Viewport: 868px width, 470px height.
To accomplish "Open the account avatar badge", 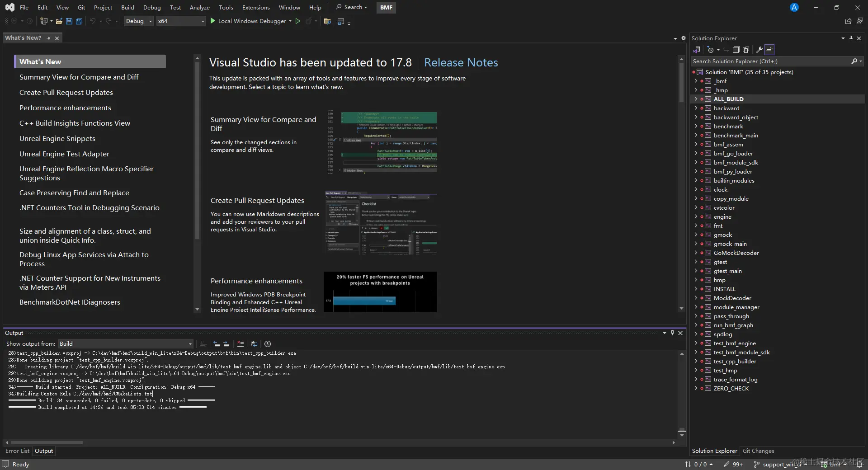I will pos(794,7).
